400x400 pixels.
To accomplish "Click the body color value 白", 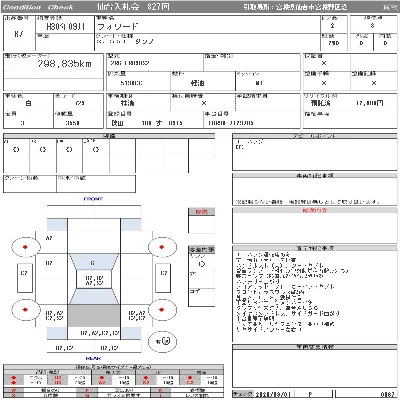I will pos(28,103).
